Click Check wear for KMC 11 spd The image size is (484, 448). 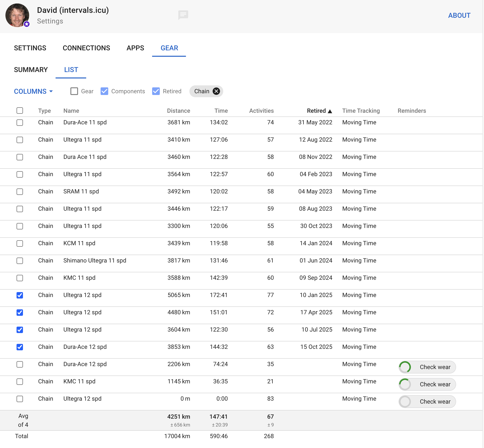coord(435,384)
